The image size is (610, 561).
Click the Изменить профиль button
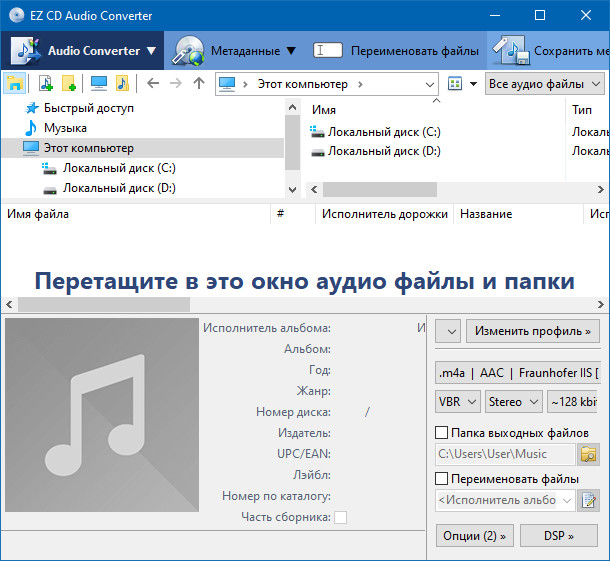(x=533, y=330)
